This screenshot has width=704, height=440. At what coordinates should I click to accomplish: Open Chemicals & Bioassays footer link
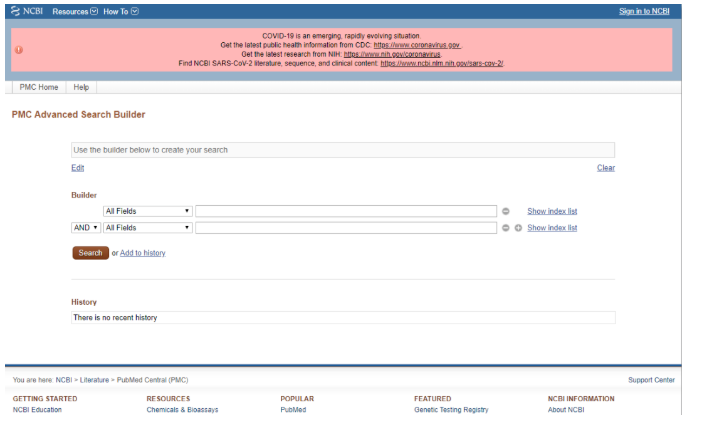tap(182, 409)
